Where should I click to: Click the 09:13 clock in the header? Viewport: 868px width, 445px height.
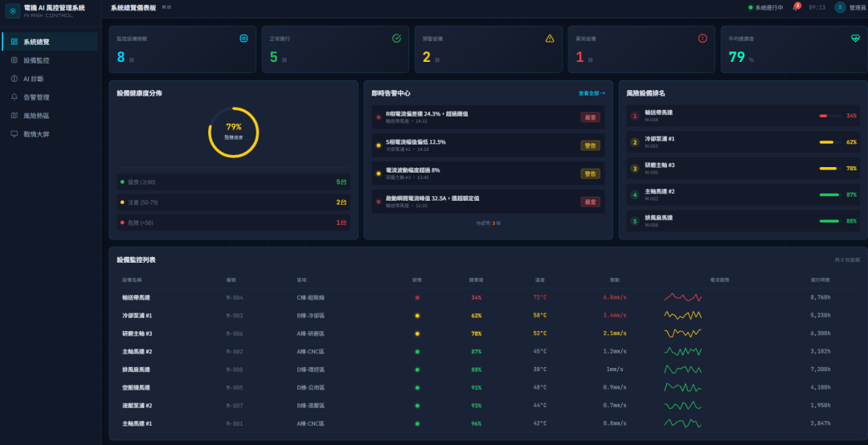pyautogui.click(x=817, y=8)
